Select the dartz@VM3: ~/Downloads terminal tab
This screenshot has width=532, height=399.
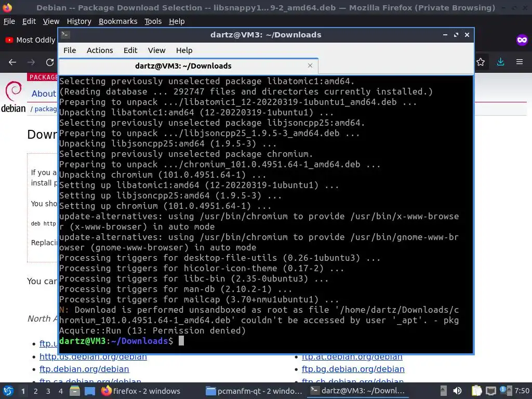tap(188, 66)
